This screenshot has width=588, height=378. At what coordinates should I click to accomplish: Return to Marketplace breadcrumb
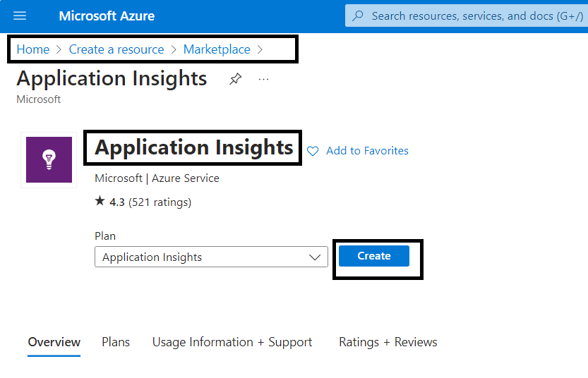coord(217,49)
